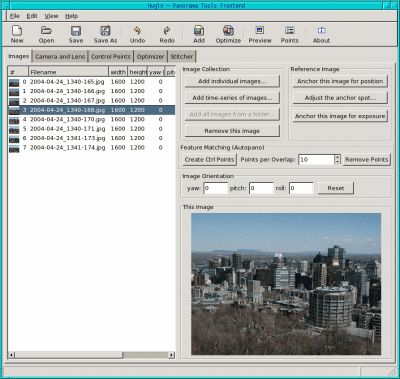
Task: Open the Stitcher tab
Action: (182, 57)
